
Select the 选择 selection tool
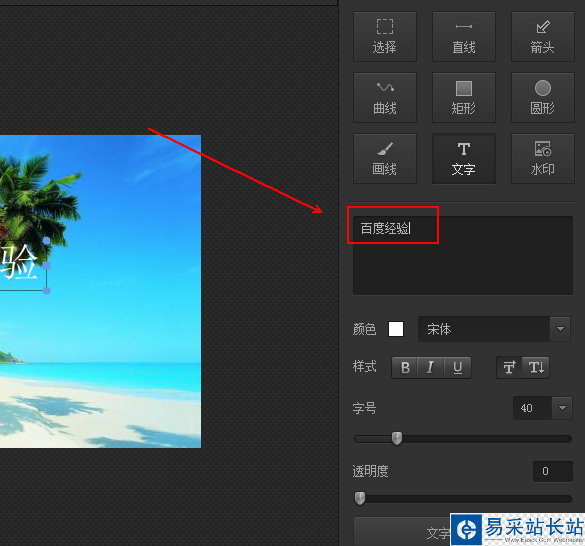[385, 37]
